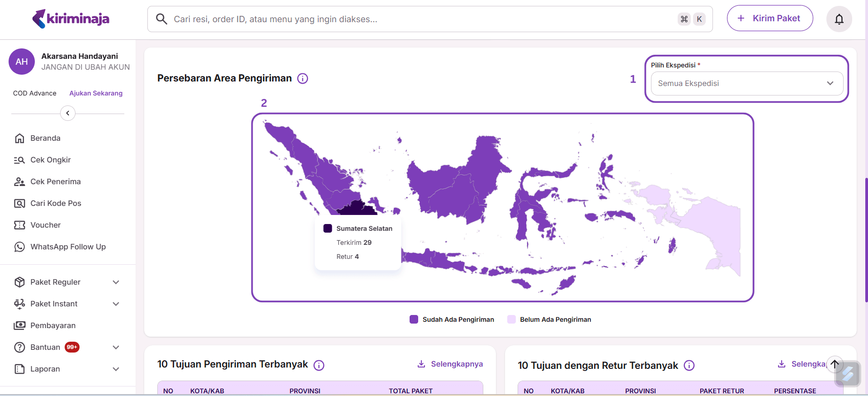This screenshot has height=396, width=868.
Task: Click info icon beside Persebaran Area Pengiriman
Action: pos(302,79)
